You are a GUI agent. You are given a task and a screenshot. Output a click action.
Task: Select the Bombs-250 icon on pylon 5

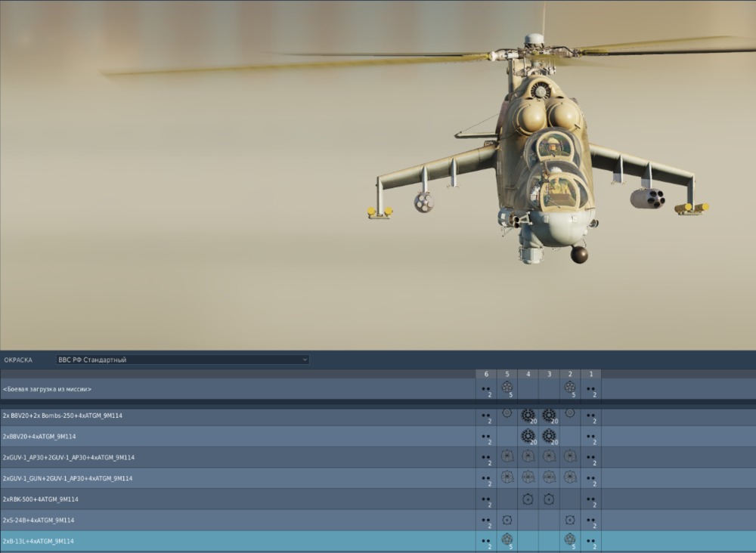click(507, 415)
